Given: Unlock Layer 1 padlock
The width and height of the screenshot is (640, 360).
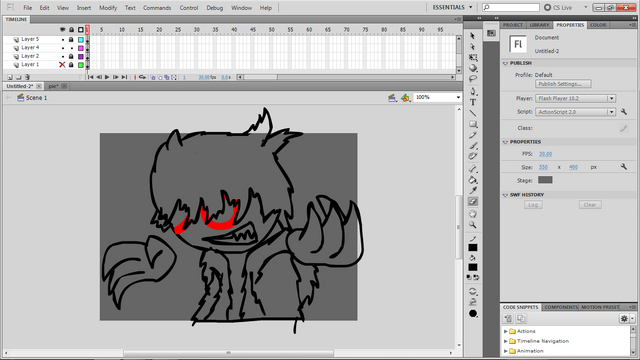Looking at the screenshot, I should [x=71, y=64].
